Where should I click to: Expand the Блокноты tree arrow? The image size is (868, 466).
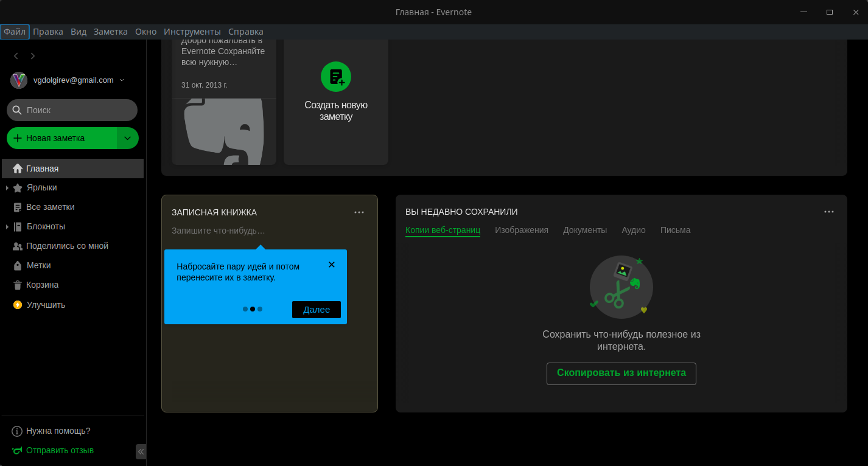tap(7, 227)
